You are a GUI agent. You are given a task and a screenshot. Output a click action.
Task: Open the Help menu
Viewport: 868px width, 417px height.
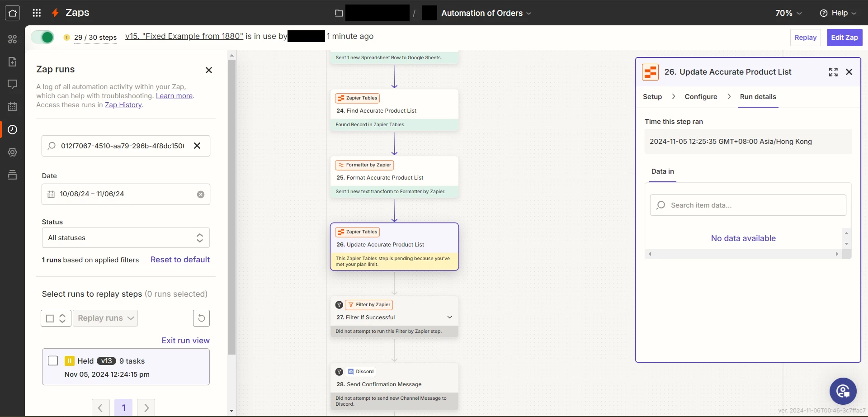point(838,13)
